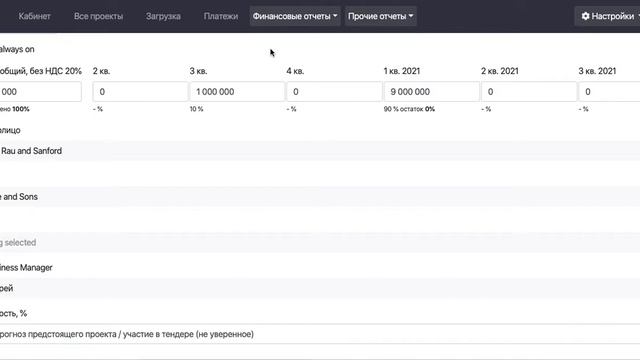Open the Настройки menu
The width and height of the screenshot is (640, 360).
pos(608,16)
